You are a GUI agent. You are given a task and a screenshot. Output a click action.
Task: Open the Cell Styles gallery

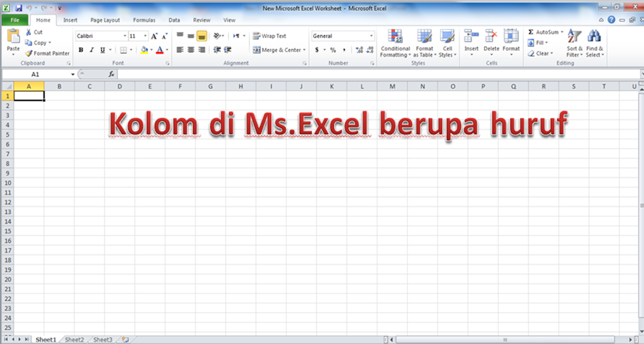(x=447, y=43)
